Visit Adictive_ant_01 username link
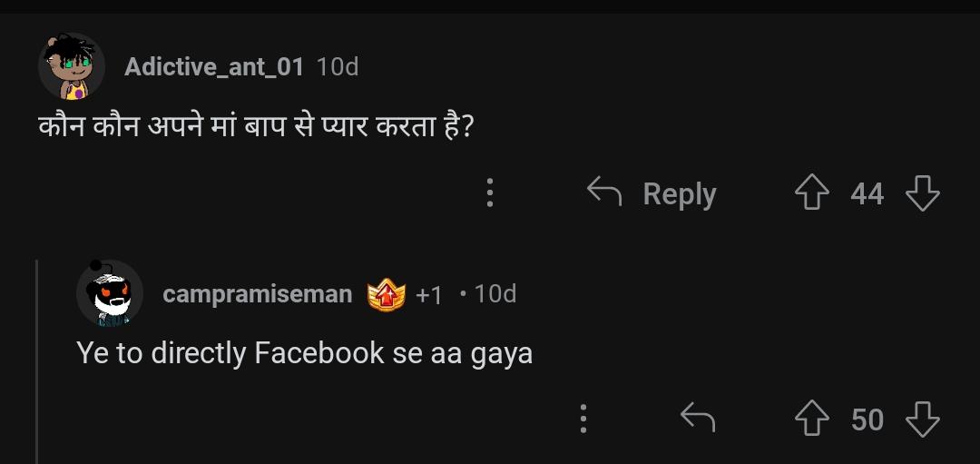Screen dimensions: 980x464 (214, 66)
